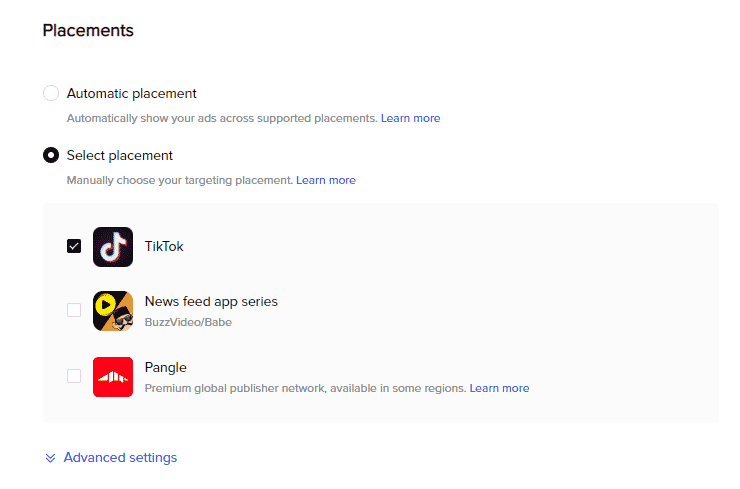
Task: Click the red Pangle logo icon
Action: (113, 377)
